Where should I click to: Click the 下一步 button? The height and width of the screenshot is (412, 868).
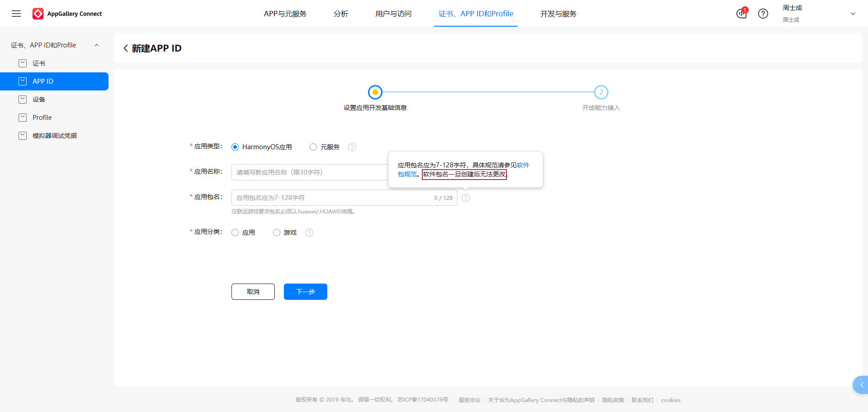(305, 292)
